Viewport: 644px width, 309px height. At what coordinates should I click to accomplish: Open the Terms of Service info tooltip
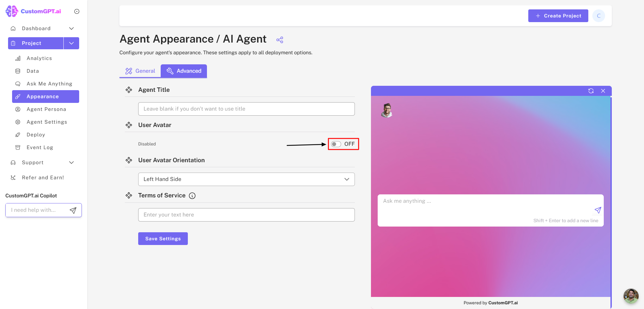point(192,196)
